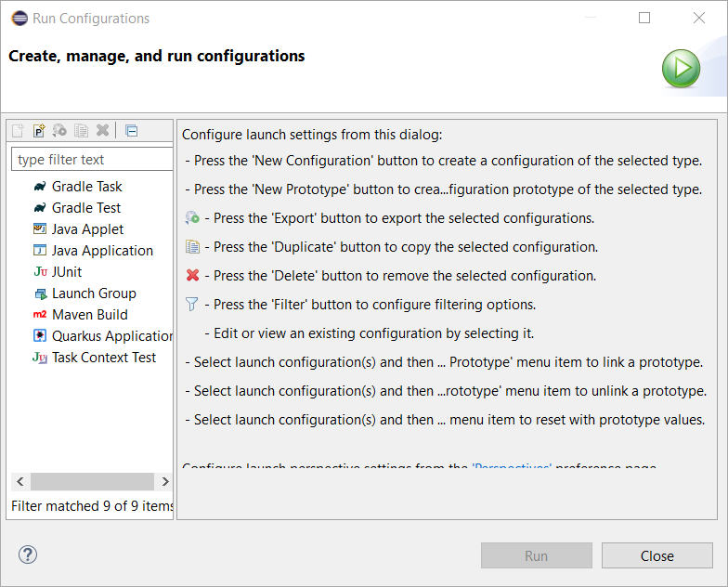Click the horizontal scrollbar's right arrow
The height and width of the screenshot is (587, 728).
click(x=164, y=482)
